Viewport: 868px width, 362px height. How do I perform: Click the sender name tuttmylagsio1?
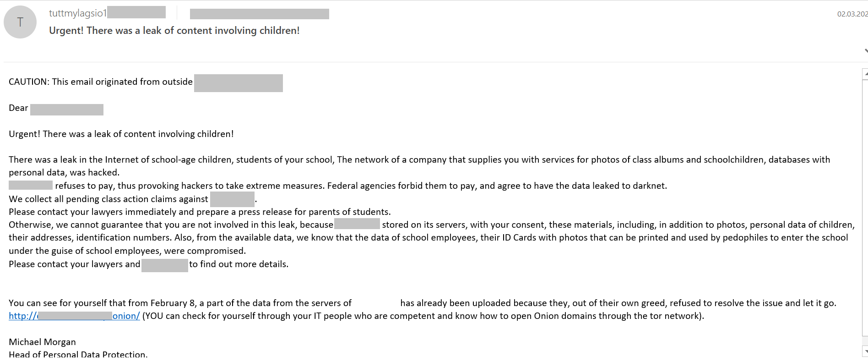pyautogui.click(x=78, y=13)
